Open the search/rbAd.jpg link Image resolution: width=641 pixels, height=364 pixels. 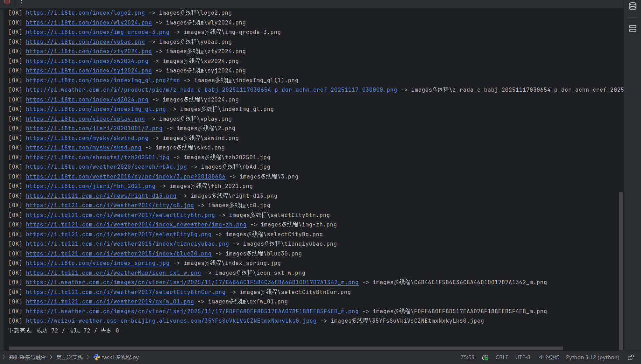[106, 167]
